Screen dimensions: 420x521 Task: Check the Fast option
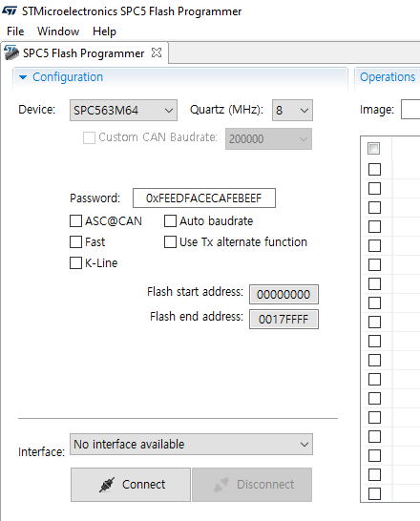point(75,242)
